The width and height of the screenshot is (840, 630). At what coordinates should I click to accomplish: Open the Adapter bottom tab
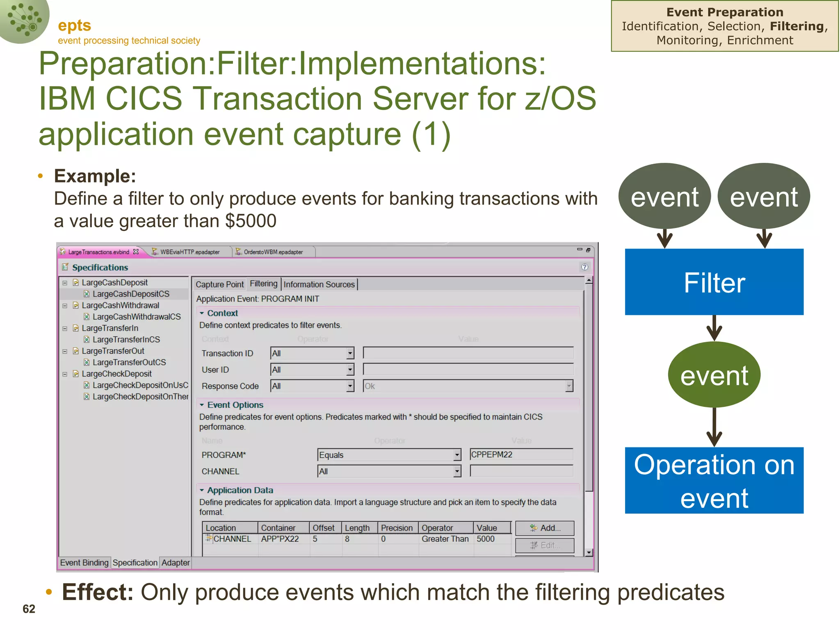pos(176,563)
